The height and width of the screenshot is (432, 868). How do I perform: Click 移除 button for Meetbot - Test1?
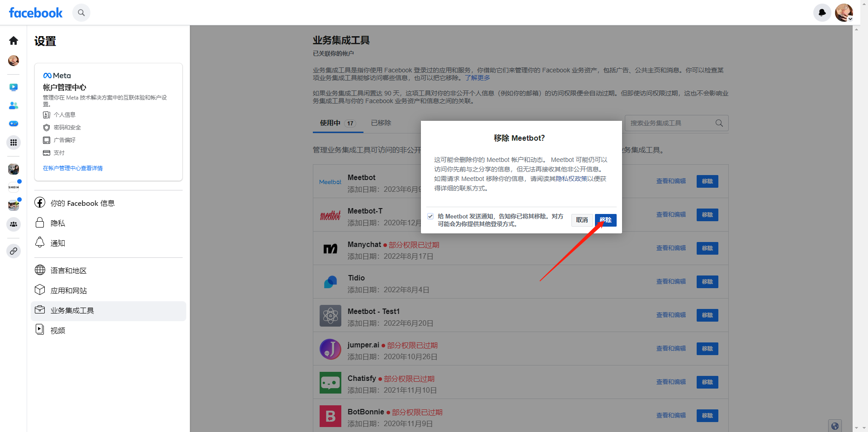click(x=708, y=315)
